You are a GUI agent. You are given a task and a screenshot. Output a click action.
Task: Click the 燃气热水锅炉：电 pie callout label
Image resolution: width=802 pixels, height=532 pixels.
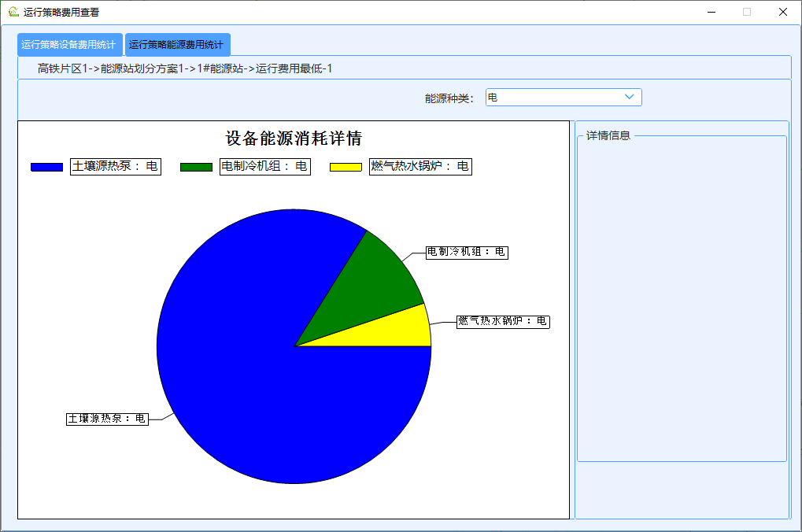click(503, 321)
